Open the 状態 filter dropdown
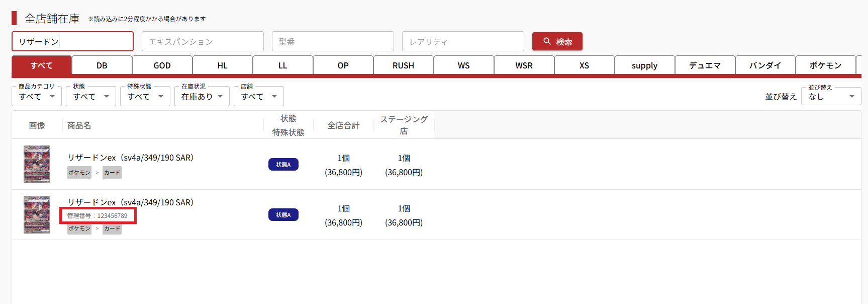Image resolution: width=868 pixels, height=304 pixels. tap(91, 96)
